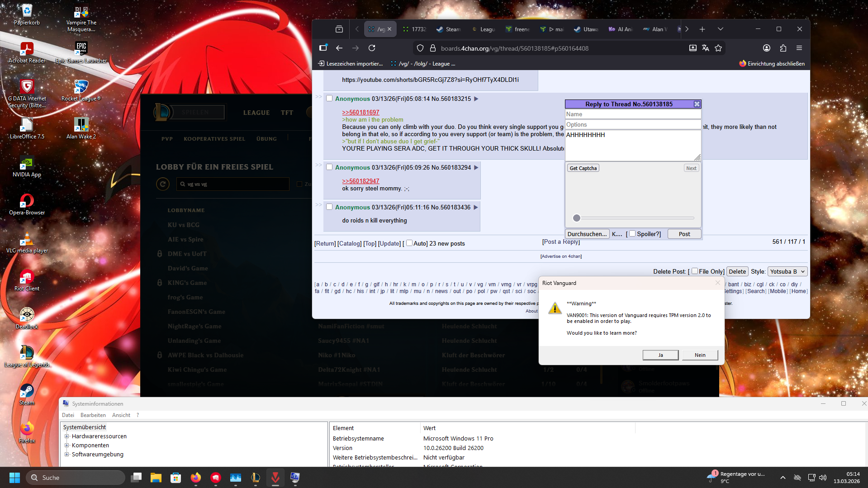868x488 pixels.
Task: Open the Bearbeiten menu in Systeminformationen
Action: tap(93, 415)
